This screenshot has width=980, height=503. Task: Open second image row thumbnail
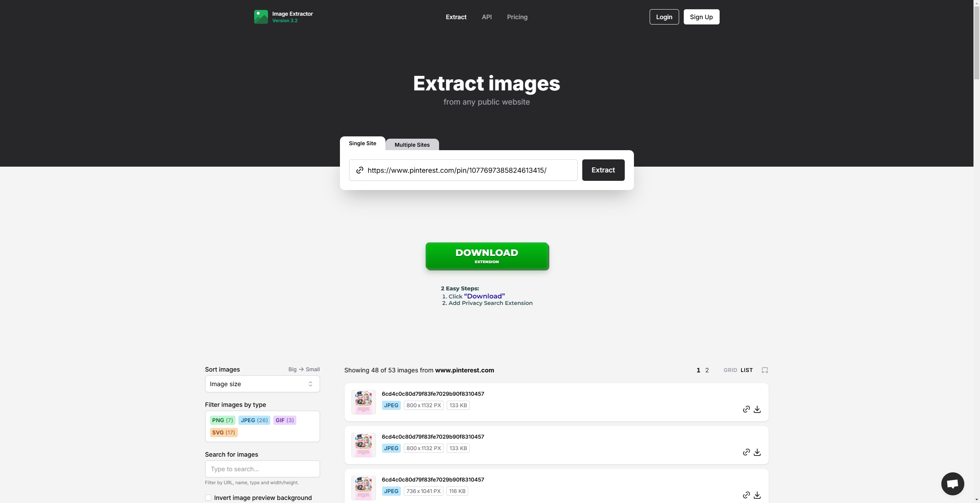[x=363, y=445]
